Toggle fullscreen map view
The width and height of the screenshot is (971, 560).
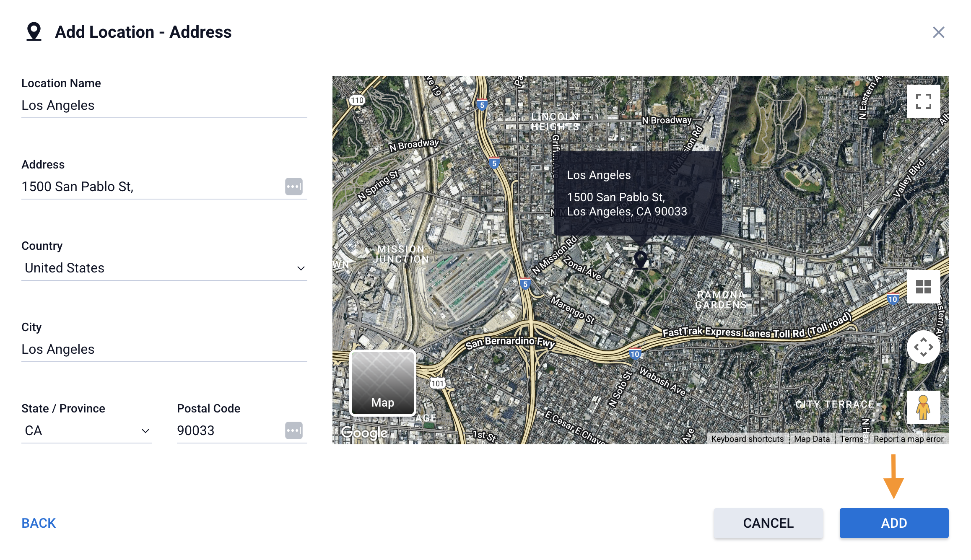coord(923,101)
